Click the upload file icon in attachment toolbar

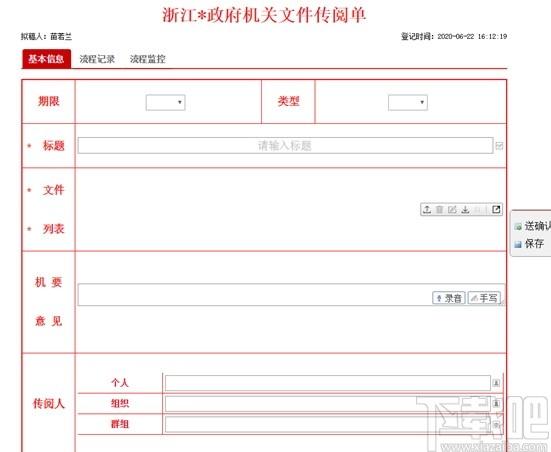(427, 210)
